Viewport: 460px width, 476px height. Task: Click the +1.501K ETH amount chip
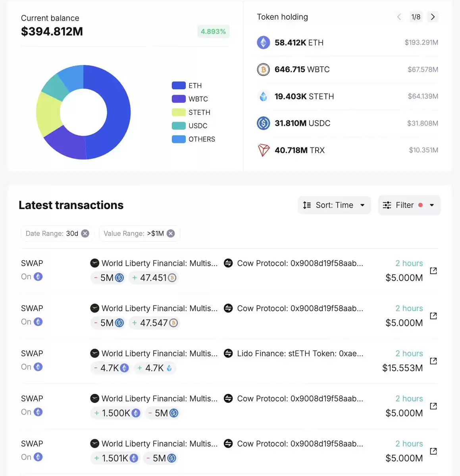click(115, 458)
